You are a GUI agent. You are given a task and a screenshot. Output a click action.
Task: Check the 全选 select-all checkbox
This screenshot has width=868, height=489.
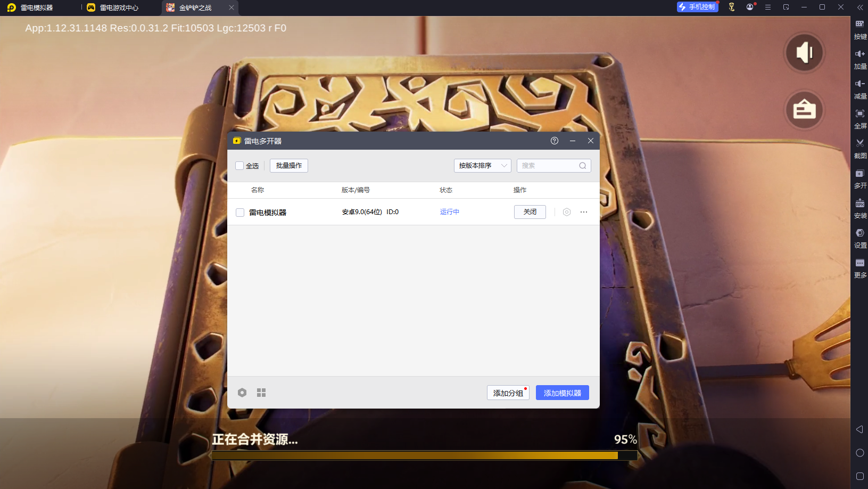(x=239, y=166)
